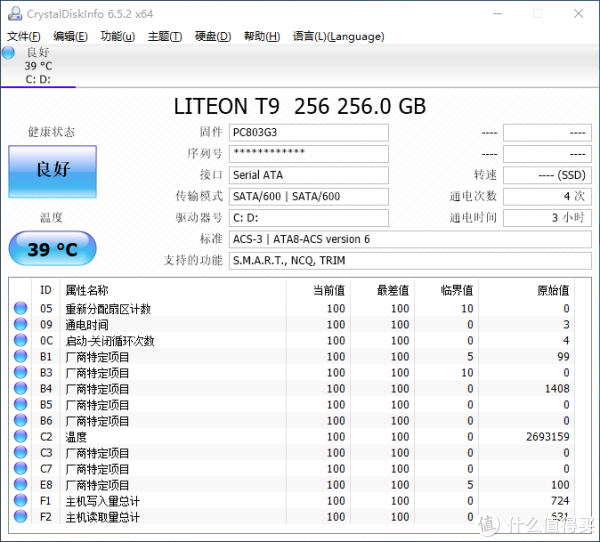
Task: Open the 编辑(E) menu
Action: point(70,36)
